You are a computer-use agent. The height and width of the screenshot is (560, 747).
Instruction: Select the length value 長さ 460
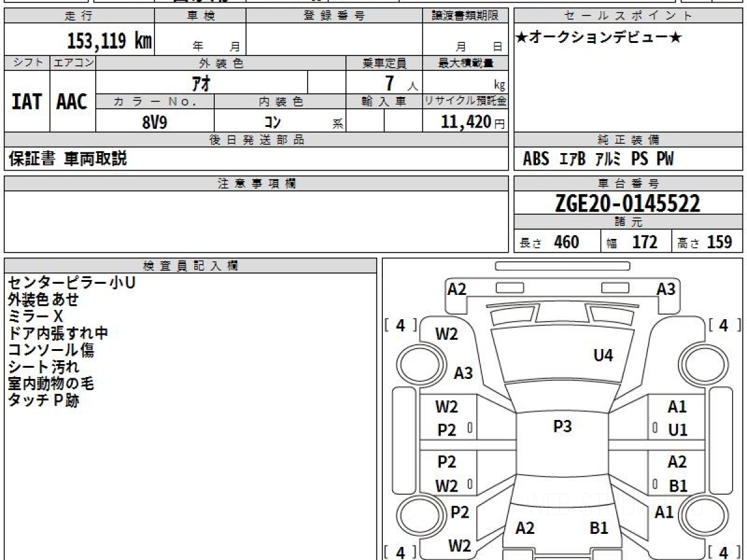tap(549, 242)
